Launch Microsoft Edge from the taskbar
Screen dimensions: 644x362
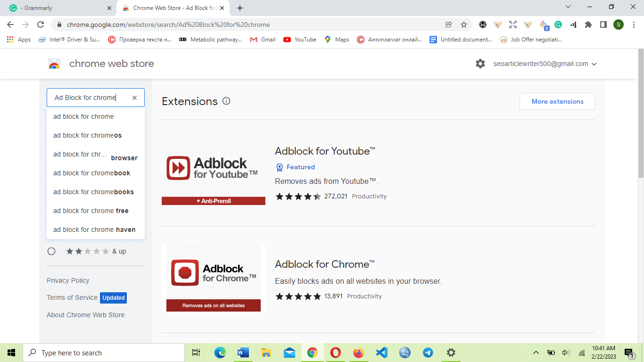tap(220, 353)
